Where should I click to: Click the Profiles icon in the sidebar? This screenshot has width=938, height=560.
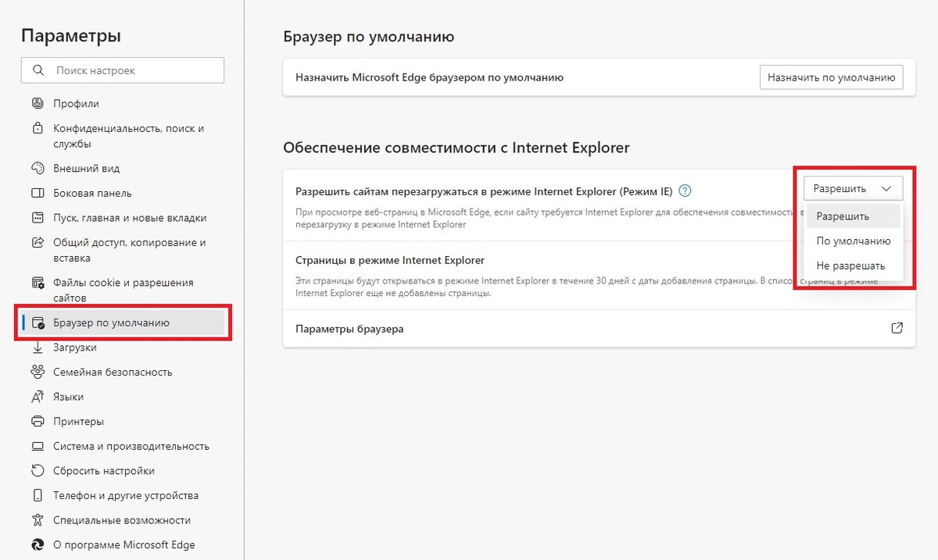pos(37,103)
